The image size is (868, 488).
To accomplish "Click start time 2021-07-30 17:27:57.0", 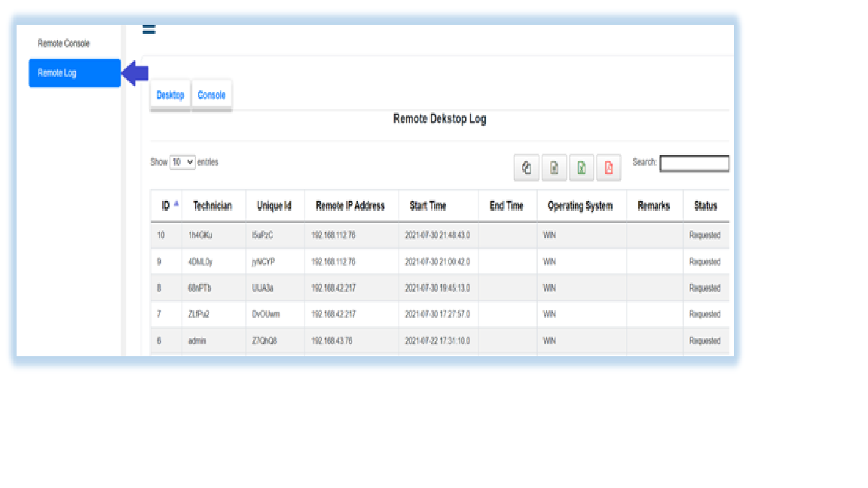I will pyautogui.click(x=437, y=314).
